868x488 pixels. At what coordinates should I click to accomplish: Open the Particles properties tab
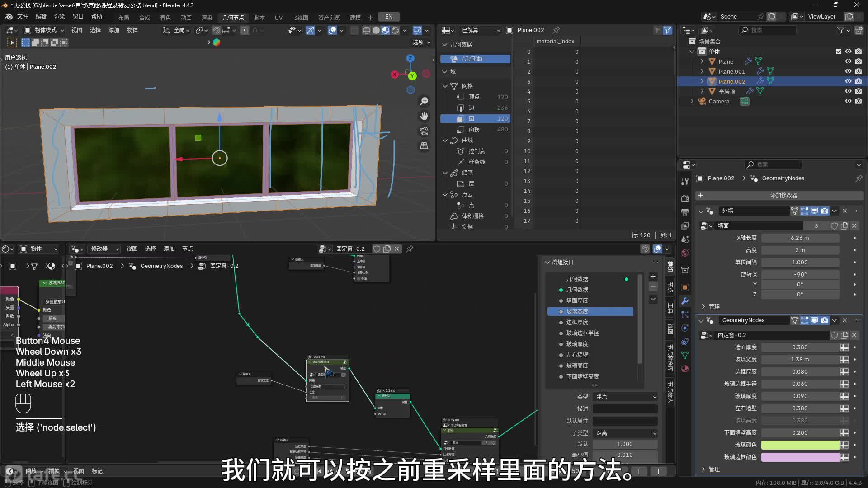(x=685, y=314)
